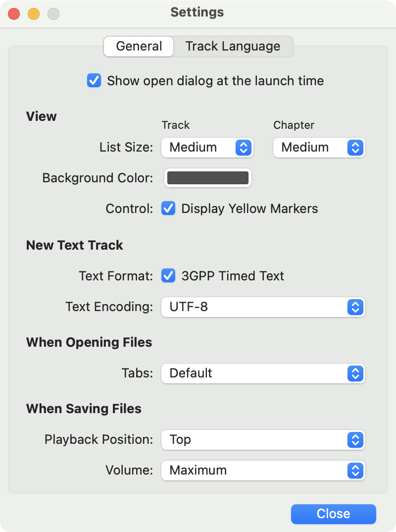Click the Playback Position chevron arrows icon
The image size is (396, 532).
(x=355, y=440)
